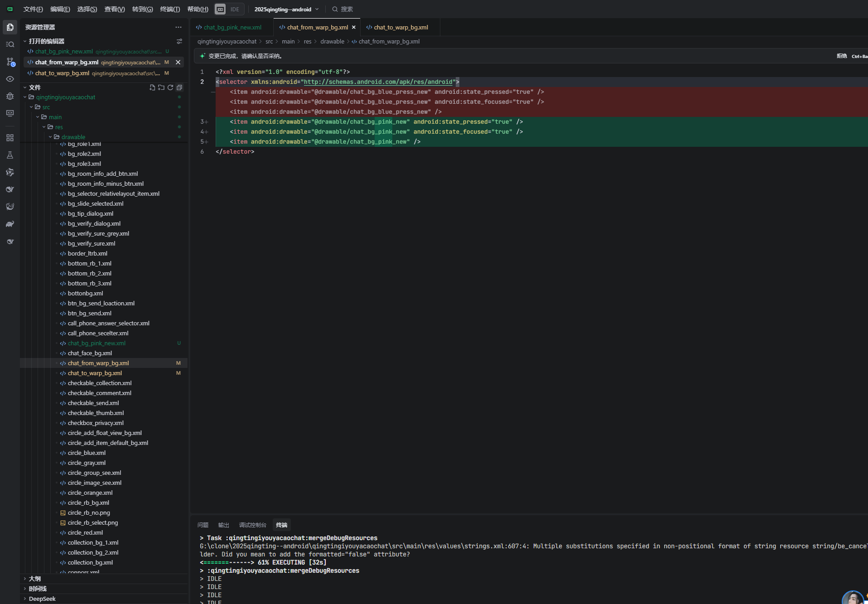
Task: Collapse the drawable folder
Action: pyautogui.click(x=50, y=137)
